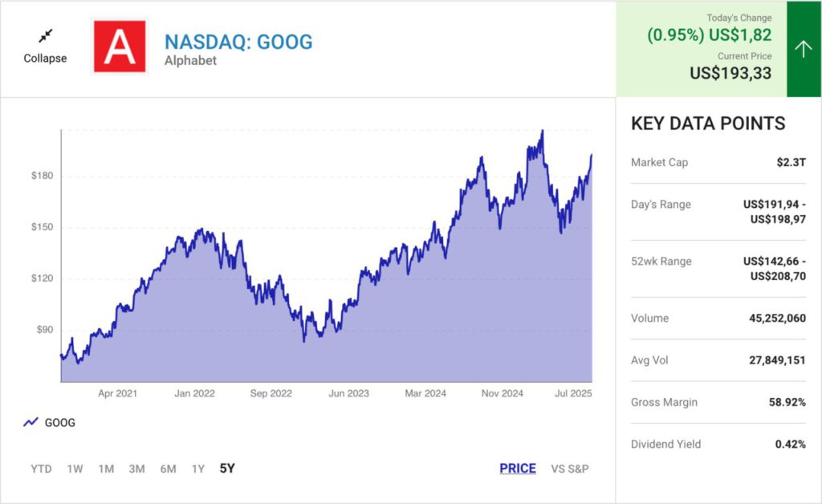The image size is (822, 504).
Task: Click the GOOG legend line icon
Action: point(31,422)
